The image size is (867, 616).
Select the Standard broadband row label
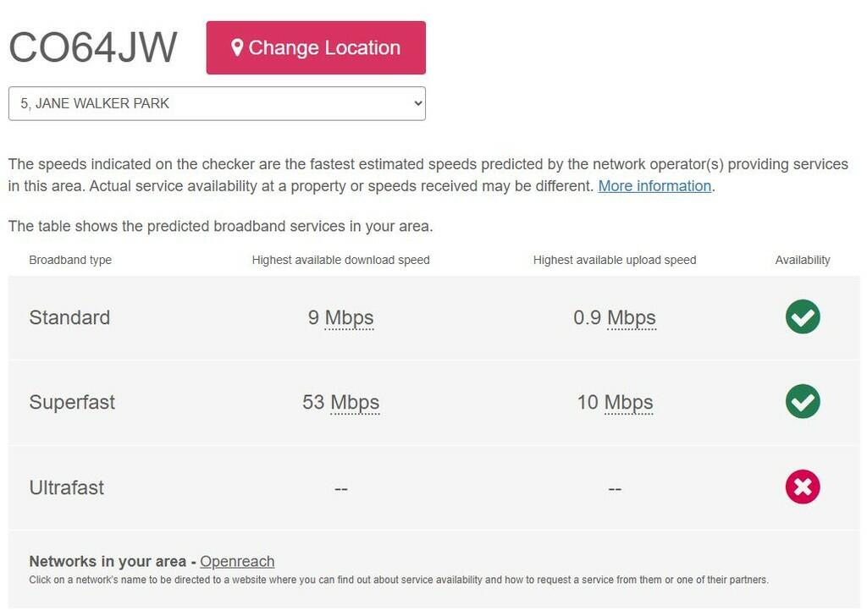69,317
